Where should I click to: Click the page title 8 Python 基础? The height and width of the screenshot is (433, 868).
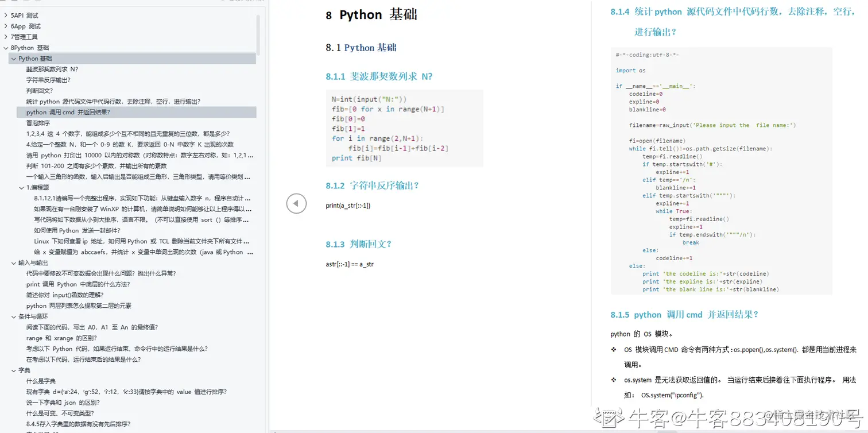pyautogui.click(x=371, y=15)
